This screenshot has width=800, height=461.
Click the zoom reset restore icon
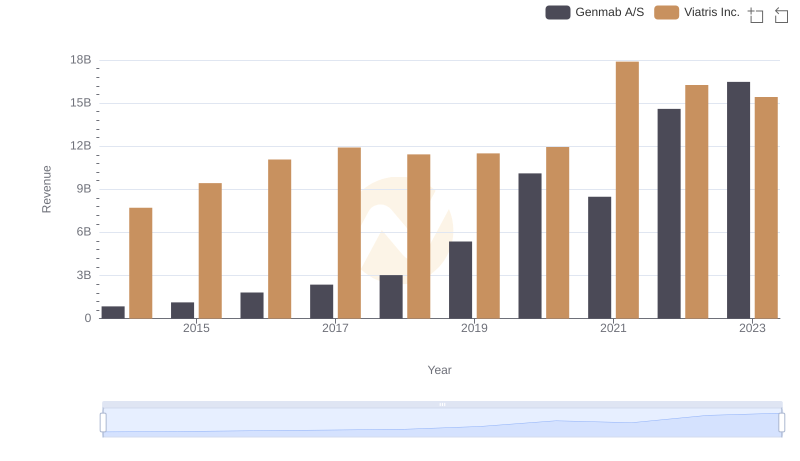(782, 14)
